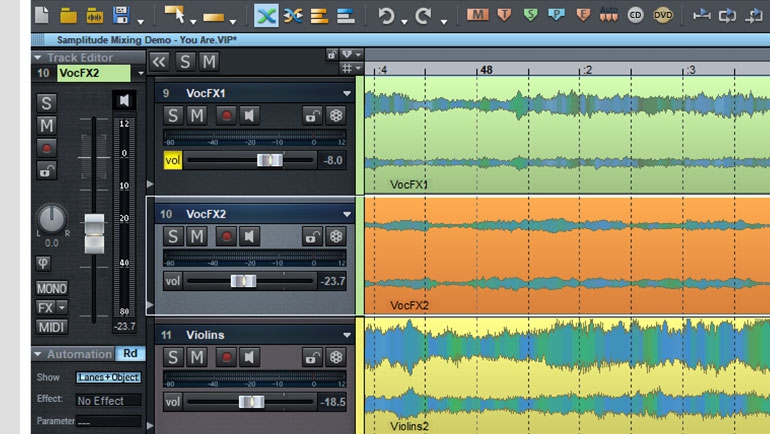Open the Lanes+Object show dropdown
This screenshot has height=434, width=770.
pyautogui.click(x=109, y=378)
